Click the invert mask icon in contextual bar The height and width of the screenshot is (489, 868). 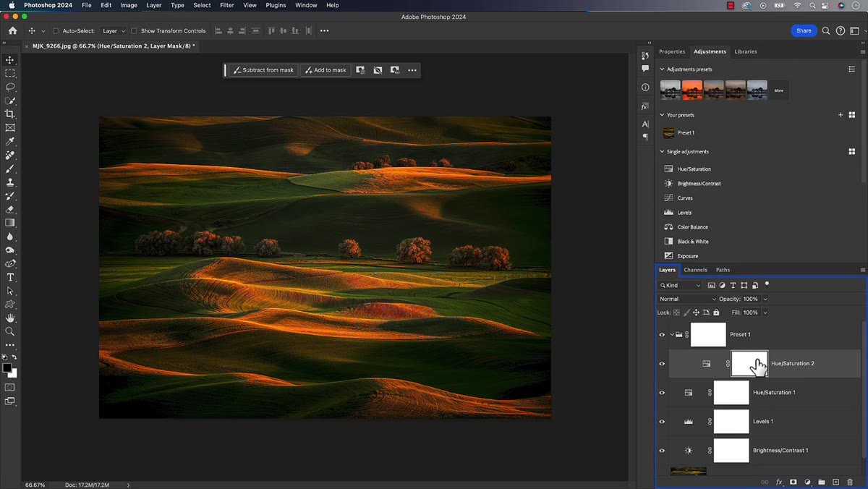(378, 70)
